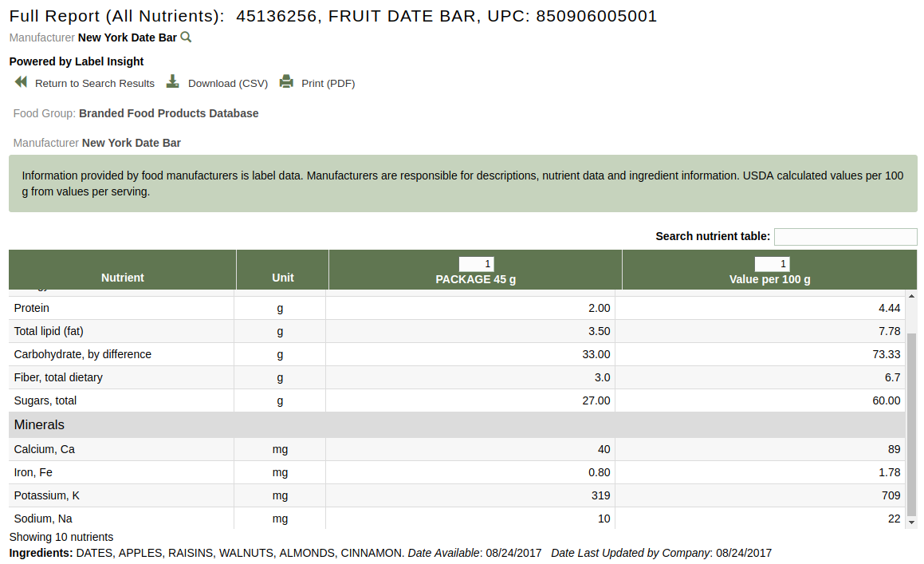Click the Search nutrient table field
The image size is (924, 564).
click(845, 236)
